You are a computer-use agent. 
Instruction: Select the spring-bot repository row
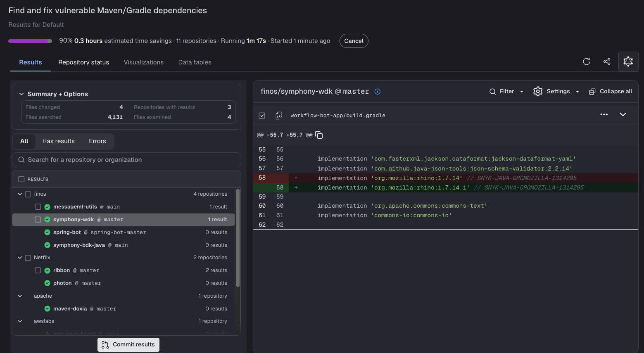[x=124, y=232]
